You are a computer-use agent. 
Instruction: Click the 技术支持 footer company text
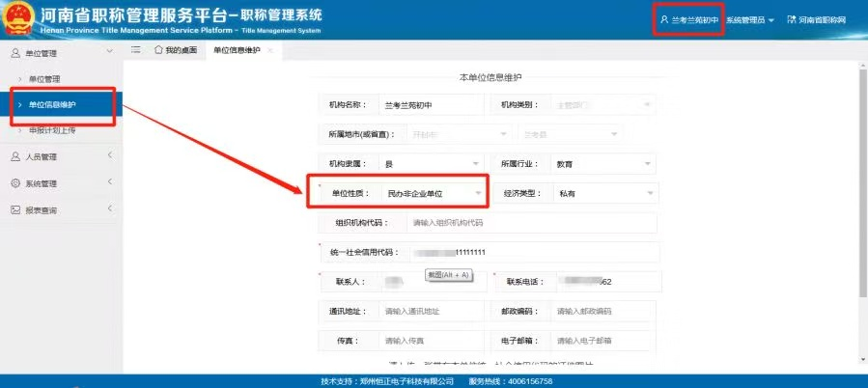[387, 381]
